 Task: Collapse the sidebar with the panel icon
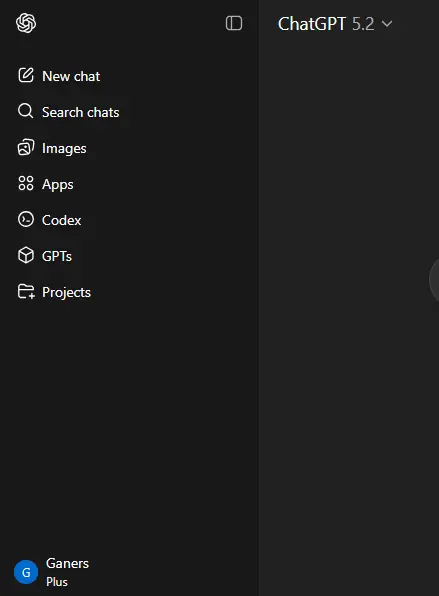coord(234,23)
